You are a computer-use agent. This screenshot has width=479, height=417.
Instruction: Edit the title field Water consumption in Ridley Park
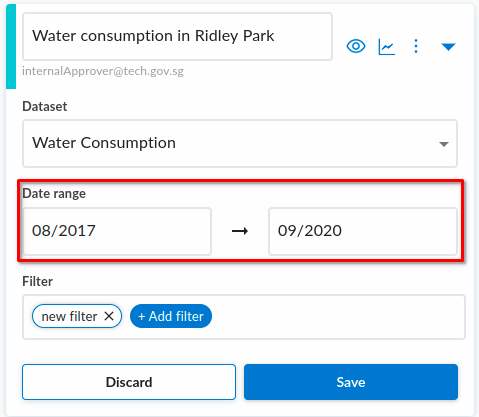[177, 36]
